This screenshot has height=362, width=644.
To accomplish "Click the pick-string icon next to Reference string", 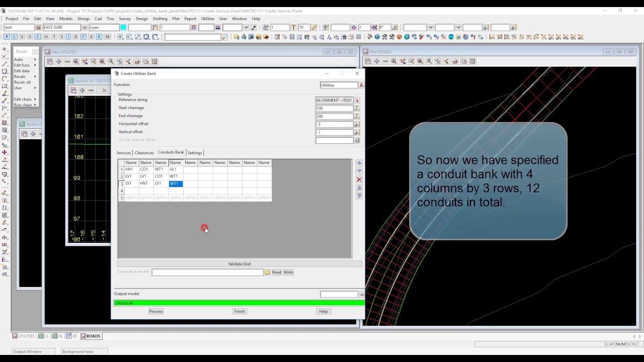I will pos(357,101).
